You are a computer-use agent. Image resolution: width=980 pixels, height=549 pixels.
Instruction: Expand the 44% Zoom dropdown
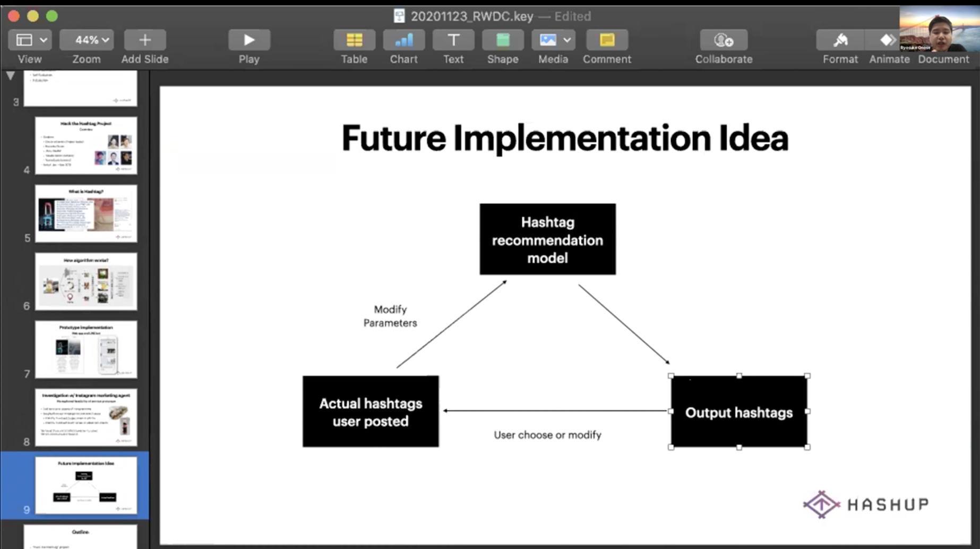(87, 40)
